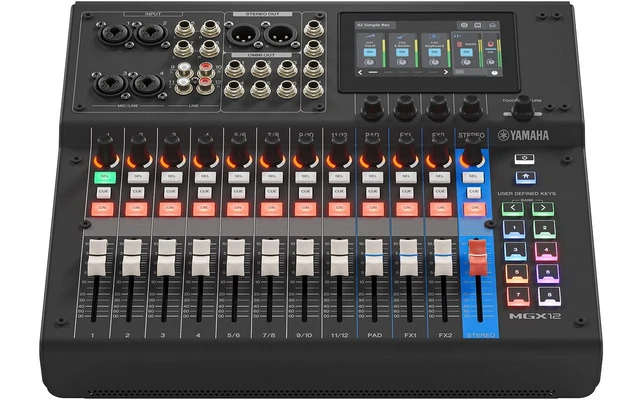Screen dimensions: 640x400
Task: Toggle the channel 1 green SEL button
Action: pos(105,177)
